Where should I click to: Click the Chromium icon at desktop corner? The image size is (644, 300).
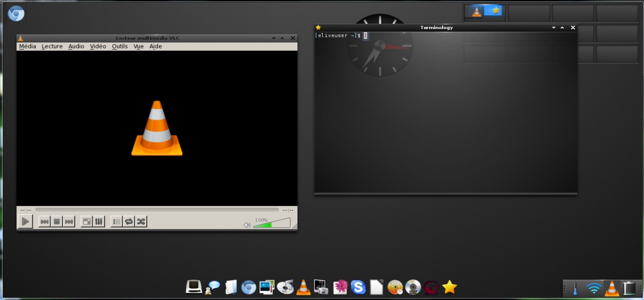tap(16, 13)
